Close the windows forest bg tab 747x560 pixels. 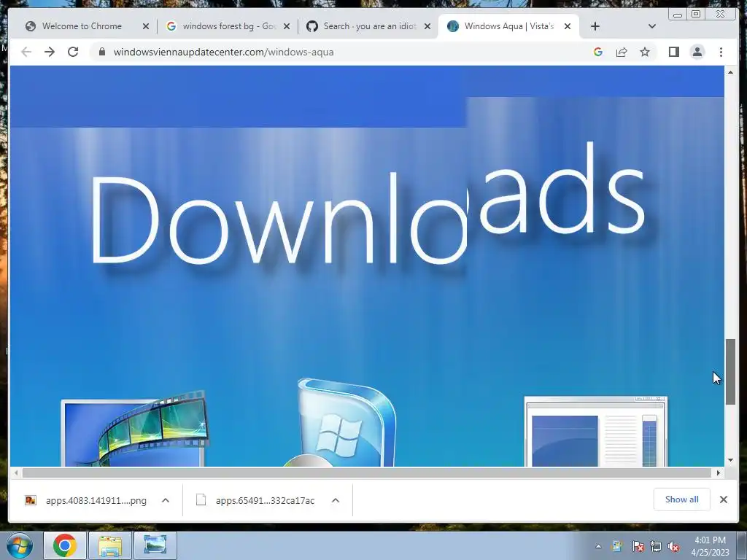(x=286, y=26)
